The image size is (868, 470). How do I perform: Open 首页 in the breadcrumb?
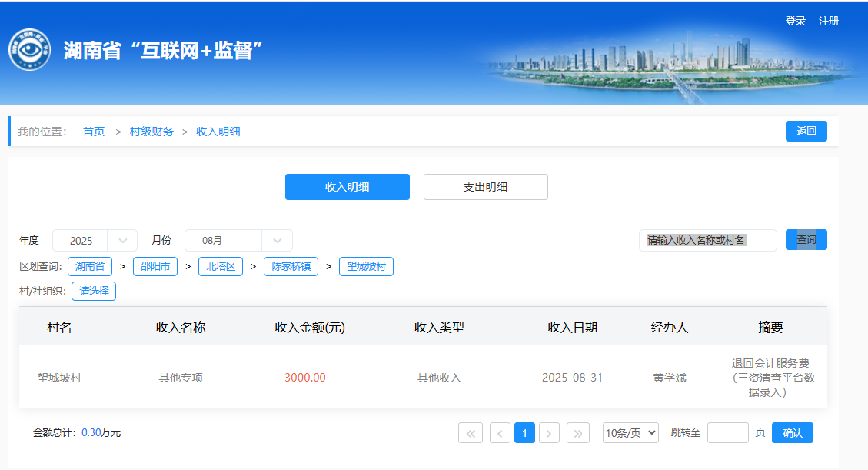(94, 132)
